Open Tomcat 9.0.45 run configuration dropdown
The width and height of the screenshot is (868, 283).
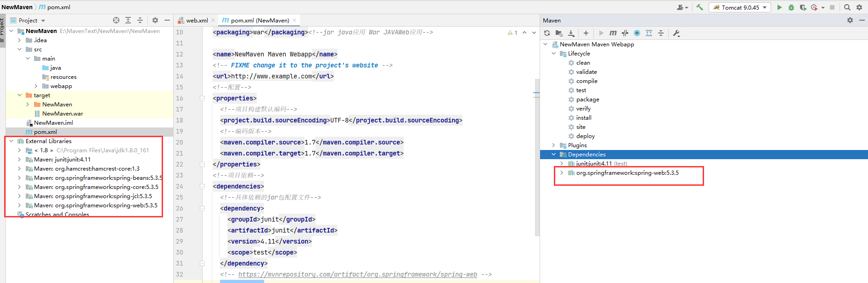[739, 7]
